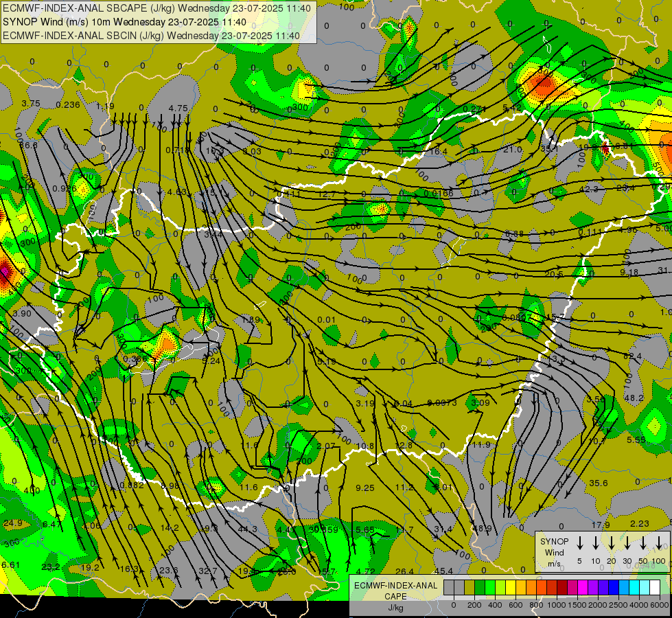Click the map value '2.23'

click(640, 524)
